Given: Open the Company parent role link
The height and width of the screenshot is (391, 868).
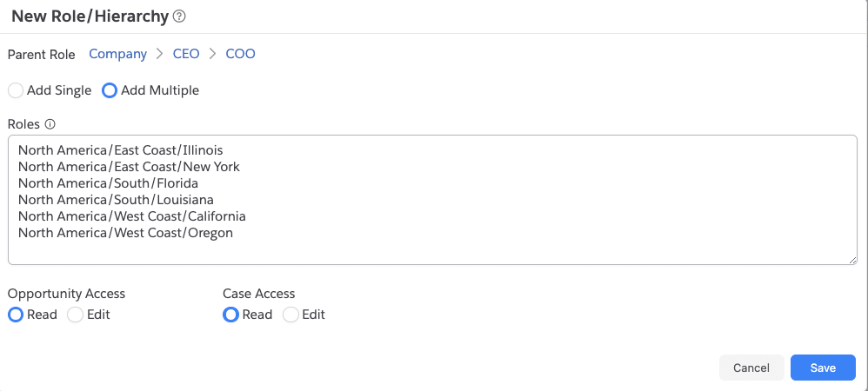Looking at the screenshot, I should [x=118, y=54].
